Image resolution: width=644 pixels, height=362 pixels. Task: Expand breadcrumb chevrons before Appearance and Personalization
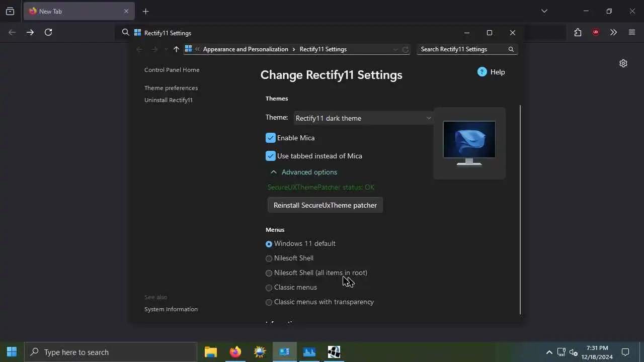point(198,49)
